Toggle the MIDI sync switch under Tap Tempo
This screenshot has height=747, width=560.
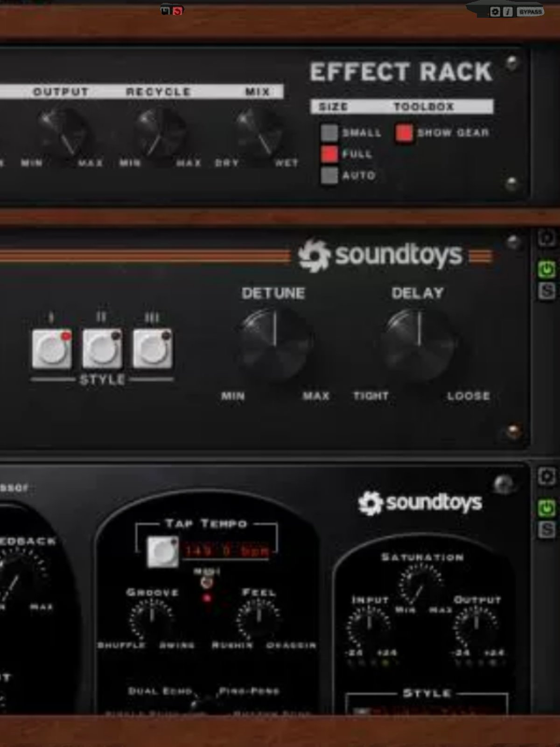(x=206, y=582)
